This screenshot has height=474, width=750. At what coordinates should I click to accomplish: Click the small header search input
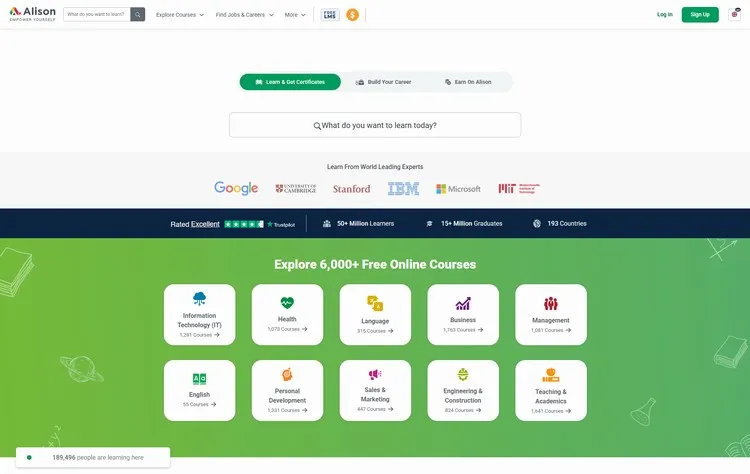pyautogui.click(x=97, y=14)
